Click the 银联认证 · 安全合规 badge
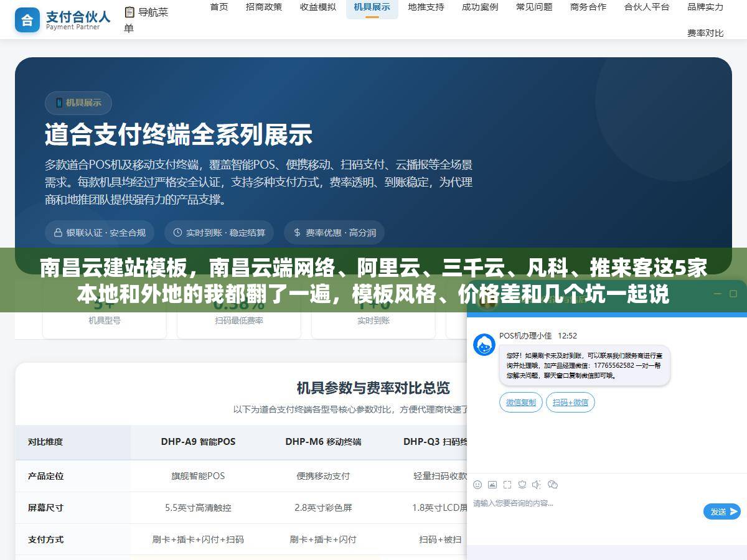 click(101, 233)
